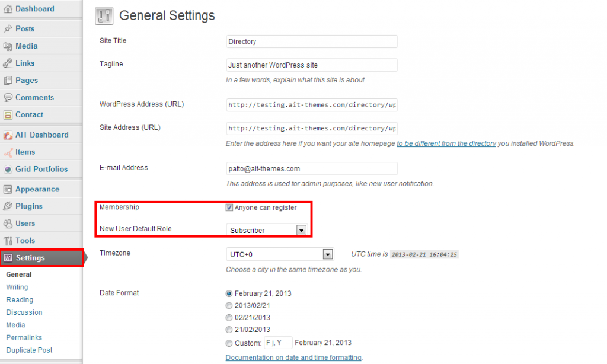The width and height of the screenshot is (607, 364).
Task: Click the 'to be different from the directory' link
Action: point(446,143)
